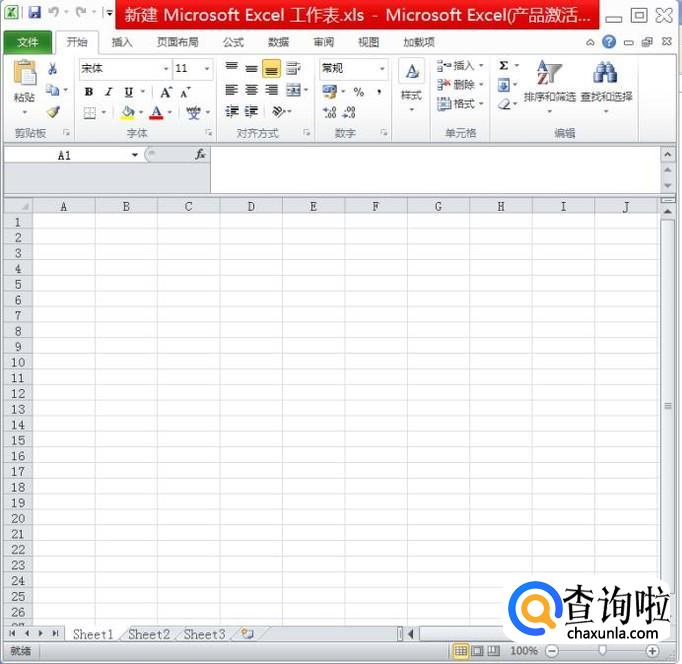Decrease indent icon
Viewport: 682px width, 664px height.
point(232,112)
